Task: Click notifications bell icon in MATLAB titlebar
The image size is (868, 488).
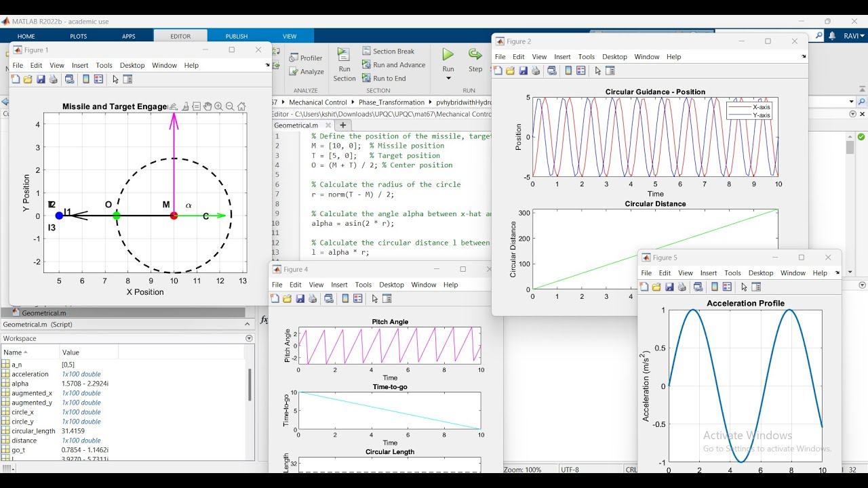Action: 832,36
